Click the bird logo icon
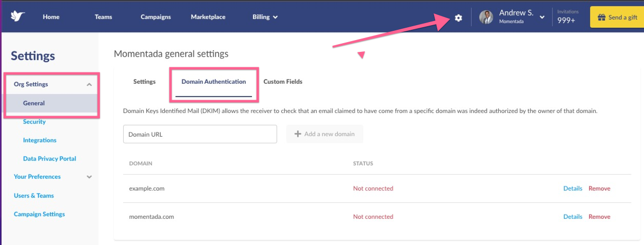Viewport: 644px width, 245px height. [x=18, y=16]
